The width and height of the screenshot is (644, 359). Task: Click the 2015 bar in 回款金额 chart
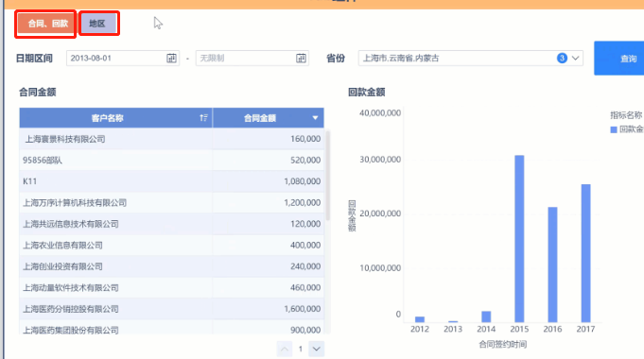[x=519, y=239]
